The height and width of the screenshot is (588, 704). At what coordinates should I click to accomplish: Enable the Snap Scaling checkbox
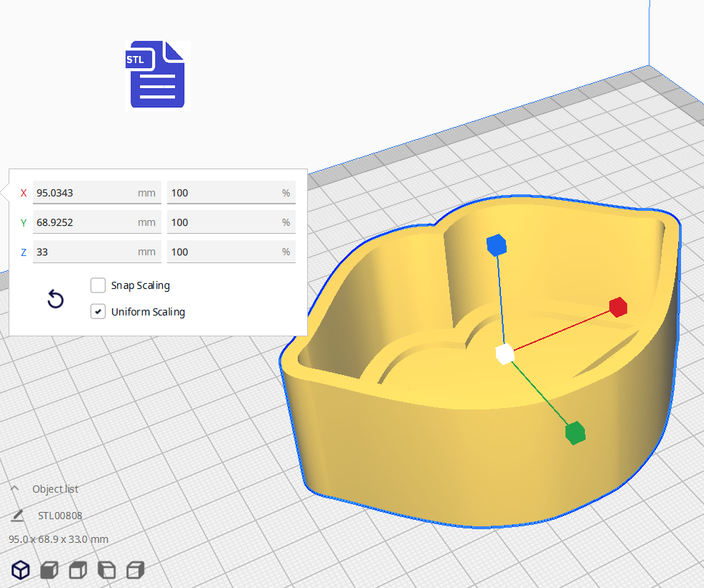98,285
